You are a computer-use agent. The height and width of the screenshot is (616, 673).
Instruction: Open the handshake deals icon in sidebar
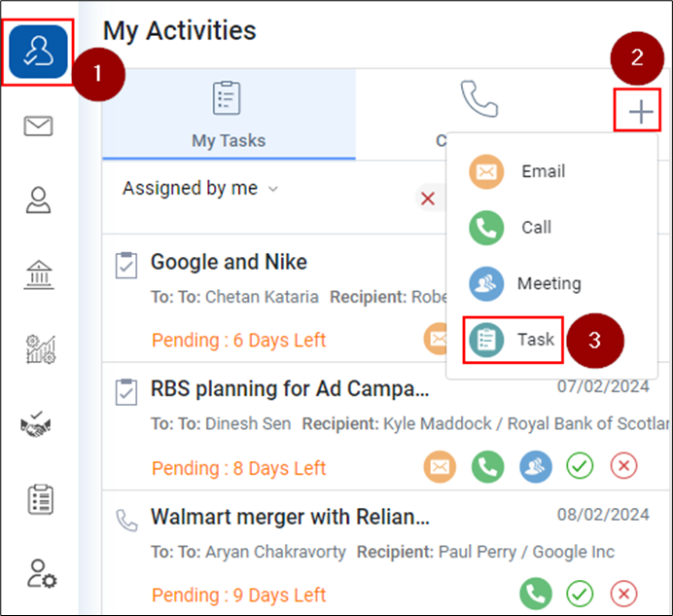[x=36, y=424]
